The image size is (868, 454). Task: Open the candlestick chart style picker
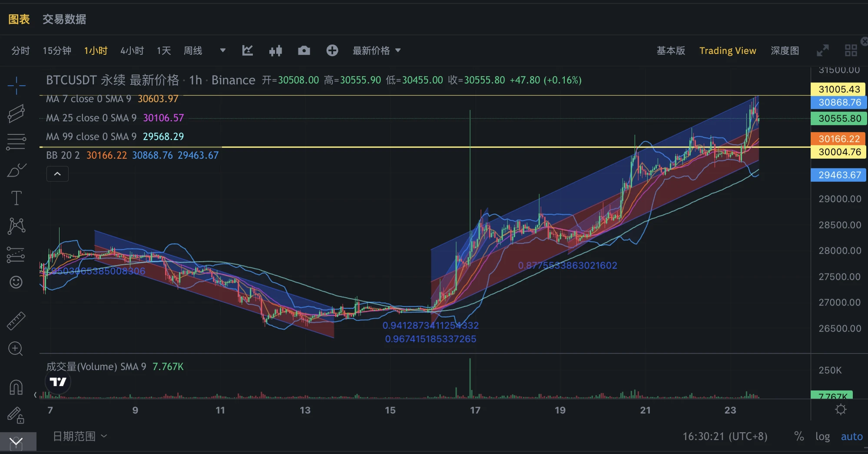(275, 50)
